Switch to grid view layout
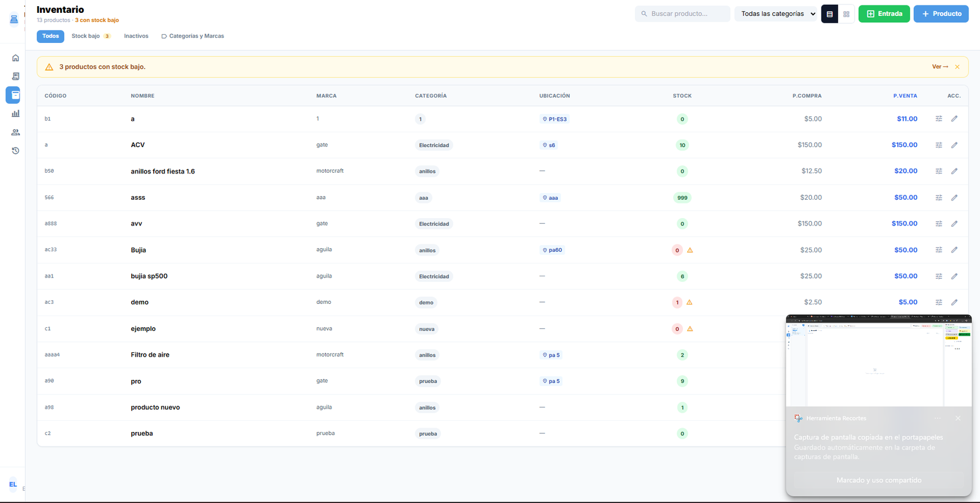This screenshot has width=980, height=503. [846, 14]
